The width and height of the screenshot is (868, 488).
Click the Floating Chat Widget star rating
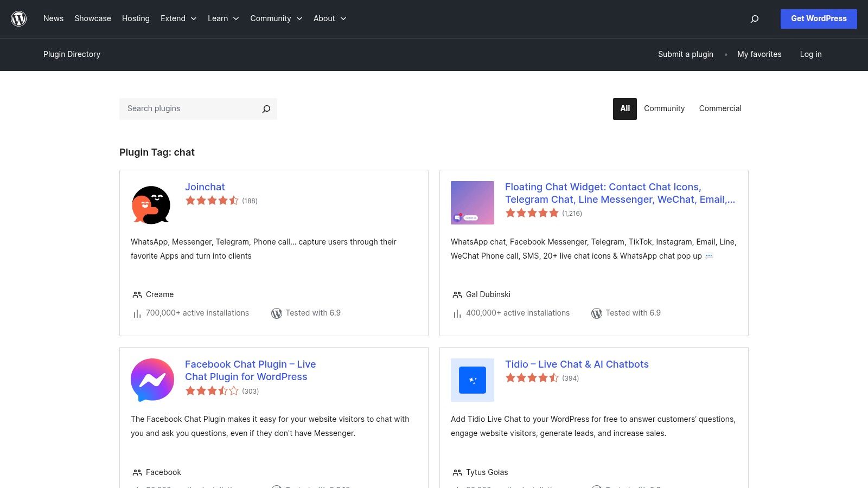(x=532, y=213)
